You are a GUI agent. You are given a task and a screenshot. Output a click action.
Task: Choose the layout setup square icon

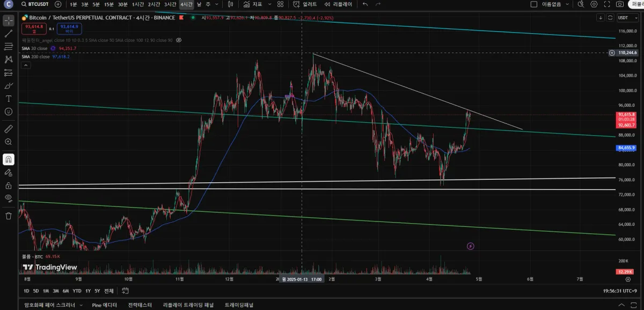tap(533, 4)
